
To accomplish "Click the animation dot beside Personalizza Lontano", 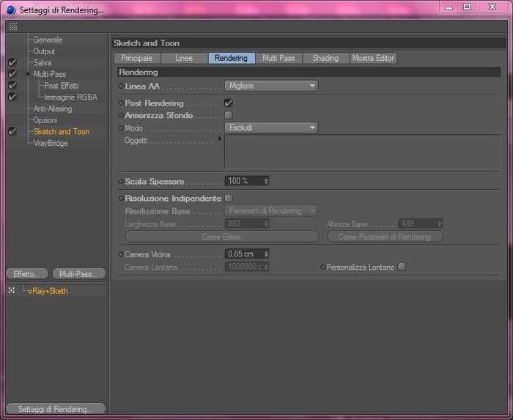I will point(322,268).
